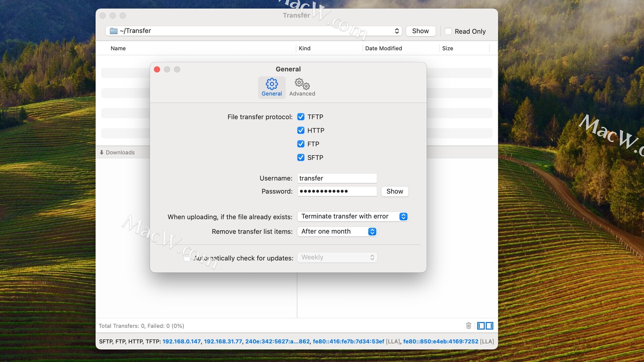
Task: Toggle the SFTP protocol checkbox
Action: [301, 158]
